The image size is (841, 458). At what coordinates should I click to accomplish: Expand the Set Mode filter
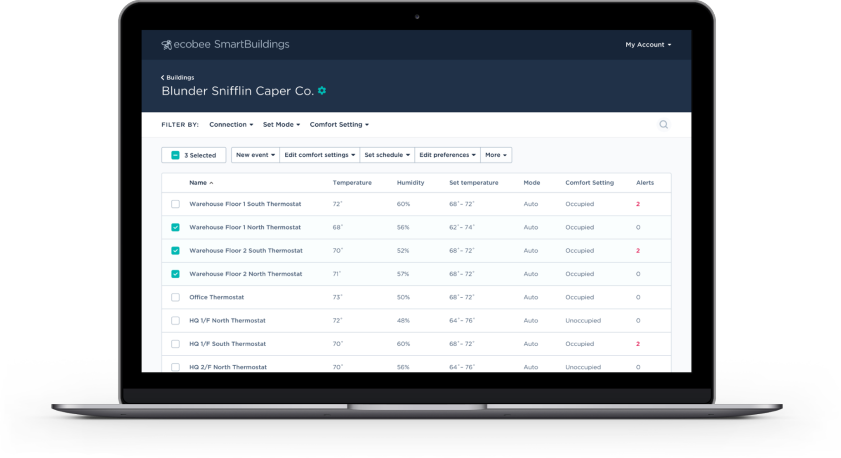pos(282,124)
